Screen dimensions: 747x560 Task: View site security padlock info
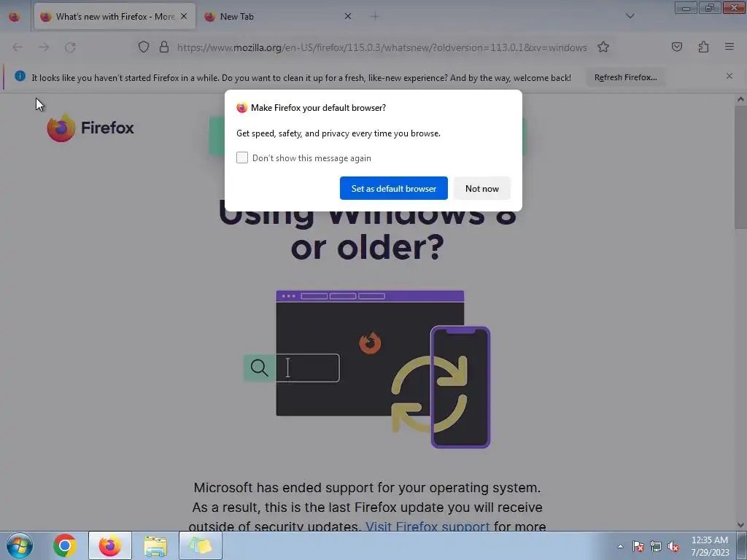[164, 47]
